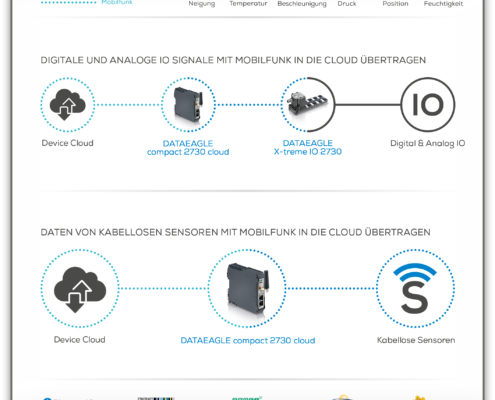
Task: Click the DATAEAGLE compact 2730 device image in the IO row
Action: pos(188,105)
